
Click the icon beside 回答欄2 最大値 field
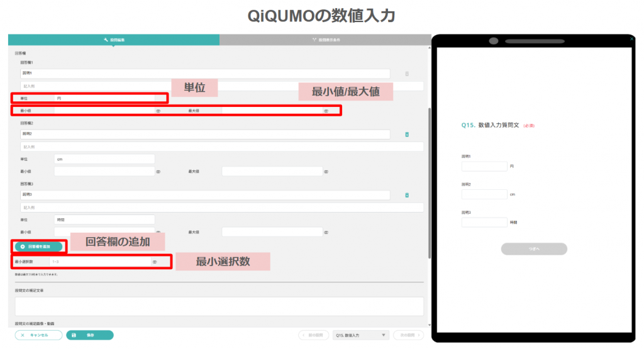326,172
